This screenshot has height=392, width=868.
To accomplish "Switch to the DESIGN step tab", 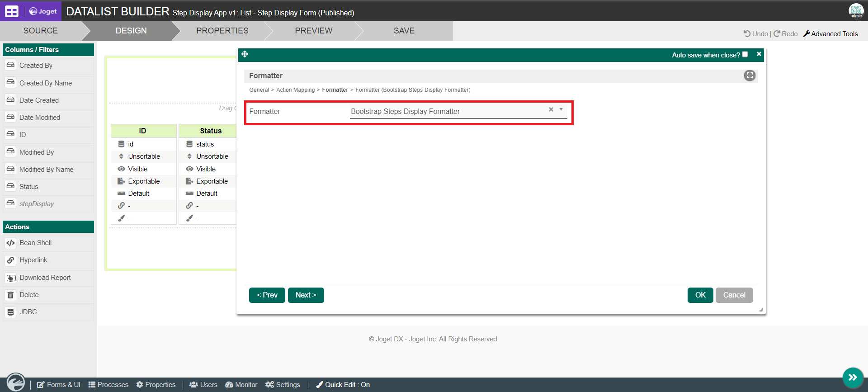I will pyautogui.click(x=131, y=31).
